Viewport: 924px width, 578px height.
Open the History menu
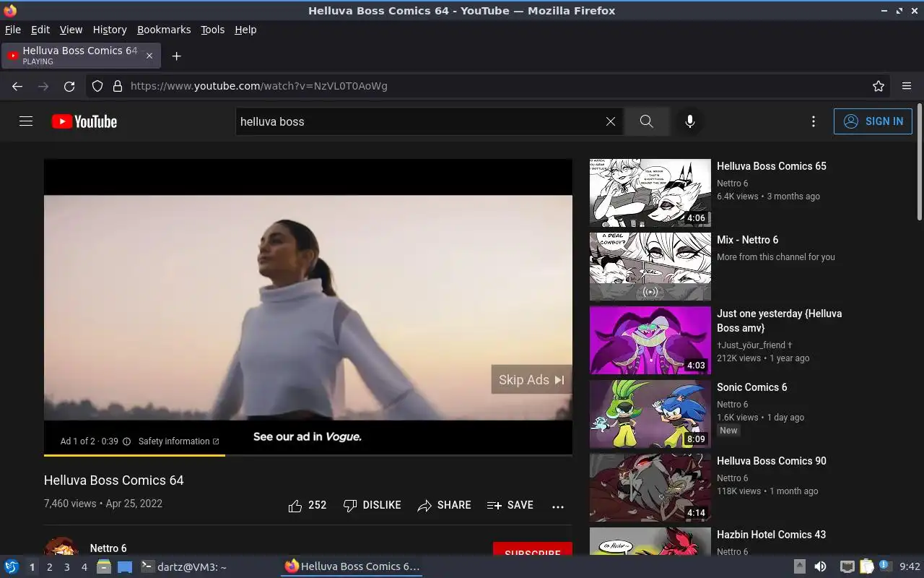tap(110, 30)
